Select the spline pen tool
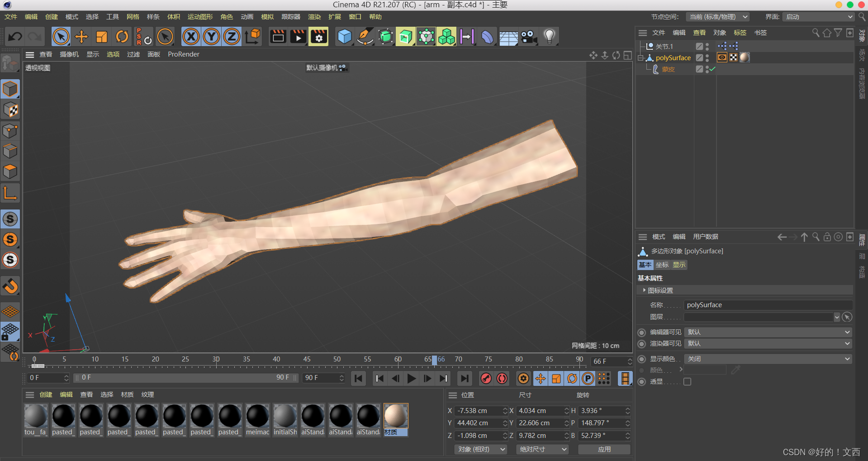Viewport: 868px width, 461px height. tap(365, 36)
